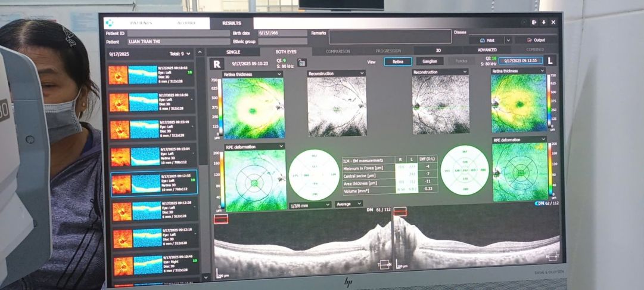Switch to BOTH EYES tab
The image size is (644, 290).
coord(286,52)
